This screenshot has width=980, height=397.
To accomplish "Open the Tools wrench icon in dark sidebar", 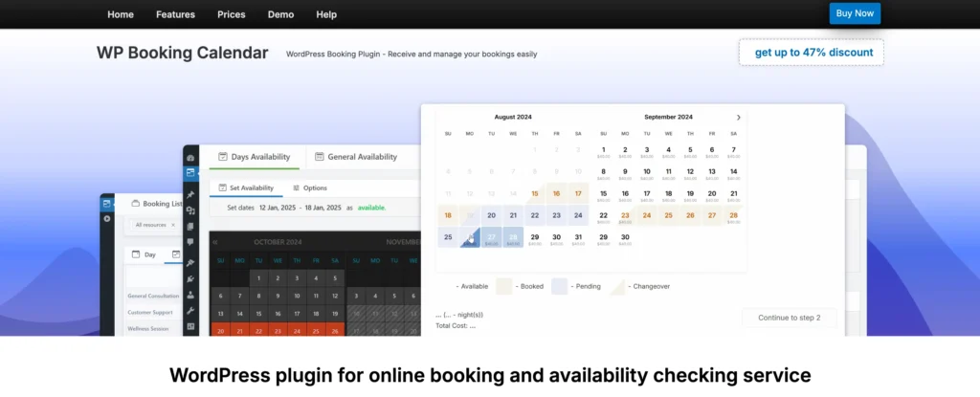I will click(x=190, y=311).
